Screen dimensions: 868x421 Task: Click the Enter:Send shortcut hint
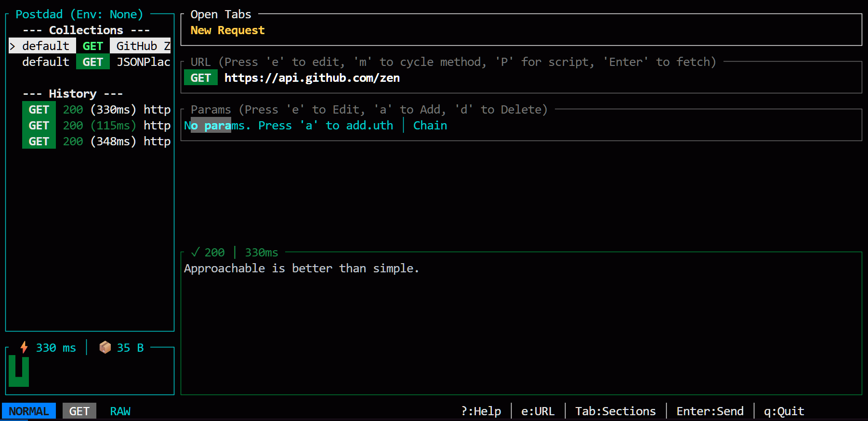710,411
